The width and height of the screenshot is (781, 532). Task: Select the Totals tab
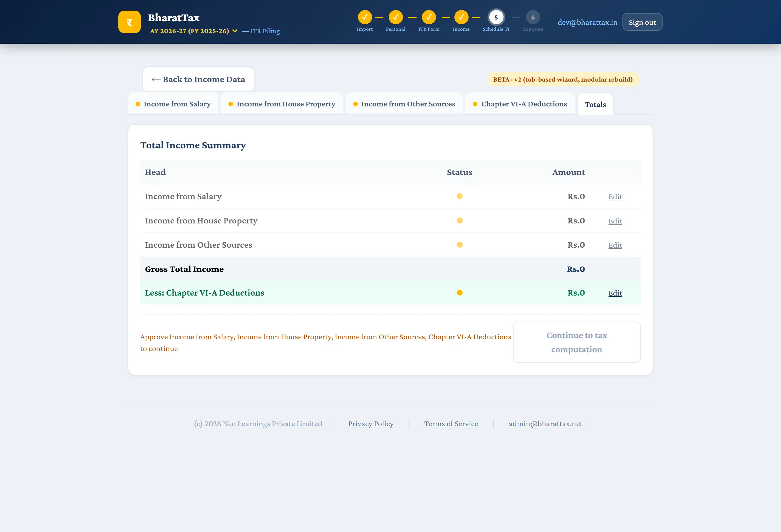(x=595, y=104)
